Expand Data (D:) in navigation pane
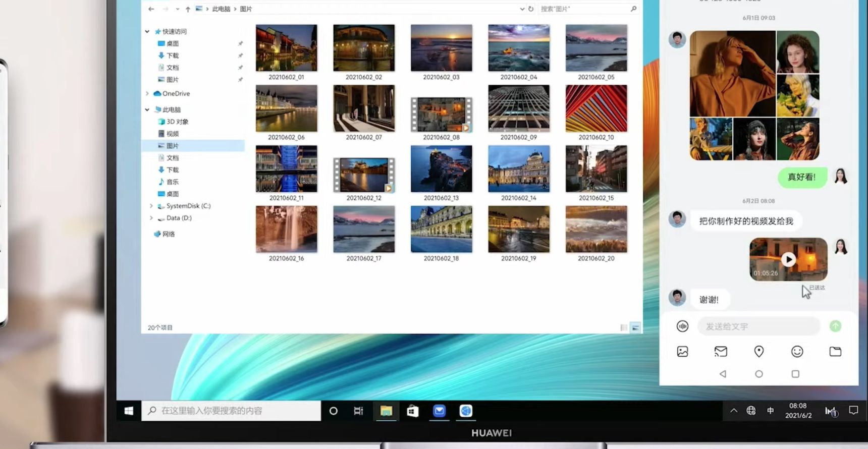This screenshot has height=449, width=868. coord(151,218)
